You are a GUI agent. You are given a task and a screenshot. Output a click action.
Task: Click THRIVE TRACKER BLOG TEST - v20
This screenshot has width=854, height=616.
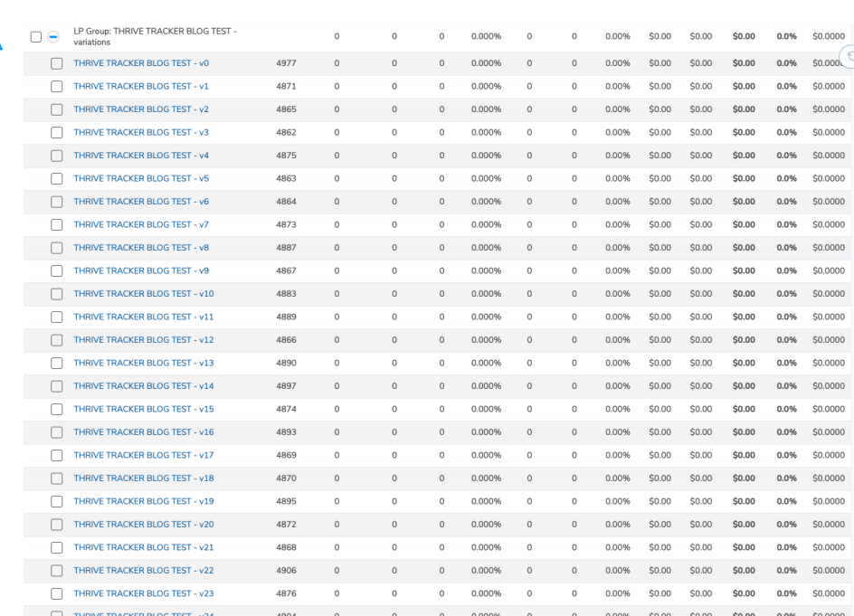point(144,524)
